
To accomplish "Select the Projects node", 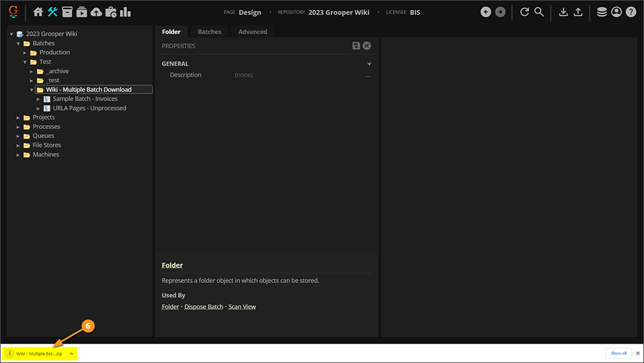I will click(x=44, y=117).
